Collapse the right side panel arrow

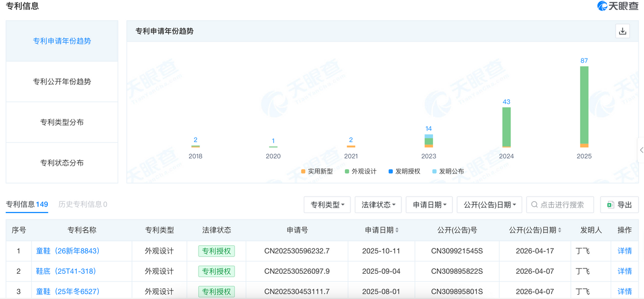pyautogui.click(x=641, y=150)
